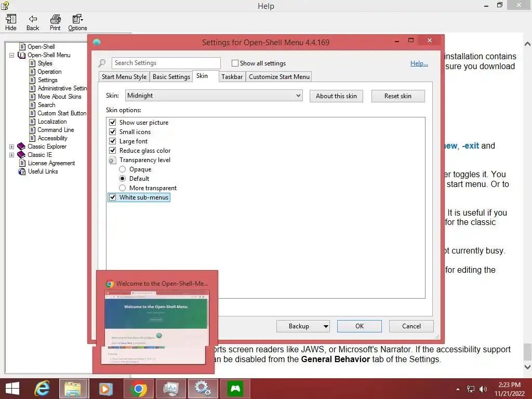Open the Skin dropdown showing Midnight
This screenshot has height=399, width=532.
[214, 96]
